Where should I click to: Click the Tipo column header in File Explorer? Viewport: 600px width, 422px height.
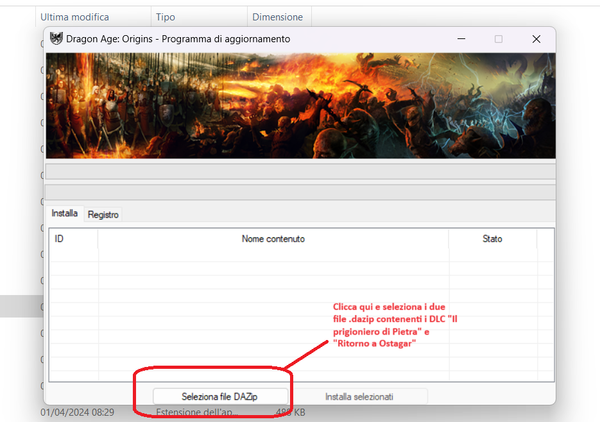[x=199, y=17]
